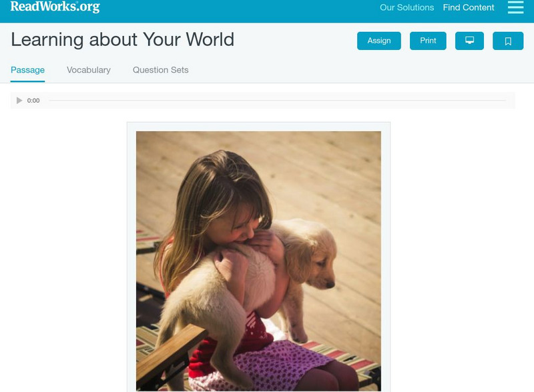Viewport: 534px width, 392px height.
Task: Click the Assign button
Action: pos(378,41)
